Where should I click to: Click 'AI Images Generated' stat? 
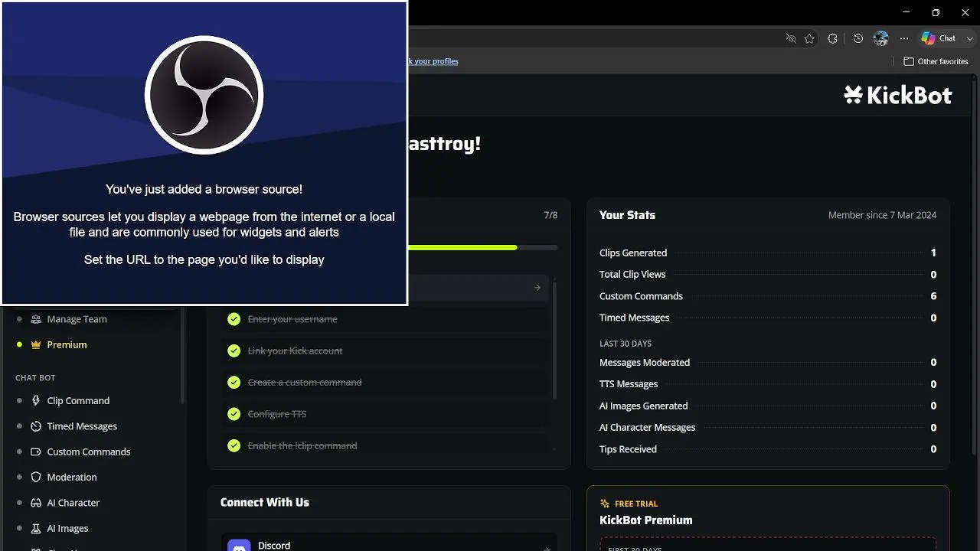pos(768,406)
